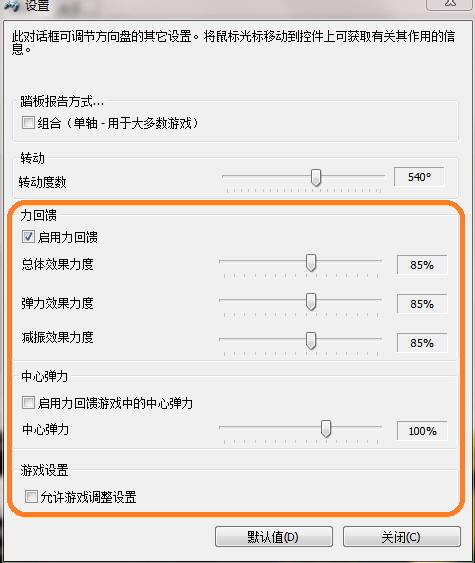
Task: Click the 减振效果力度 slider thumb
Action: 311,340
